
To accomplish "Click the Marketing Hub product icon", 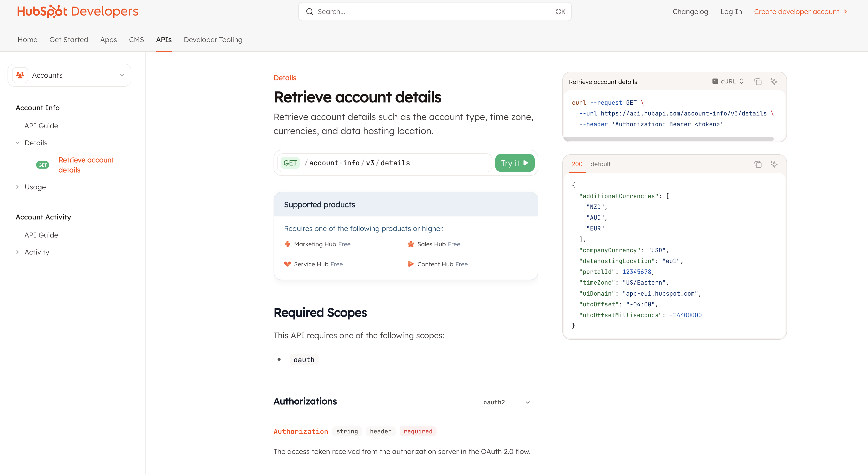I will tap(287, 244).
